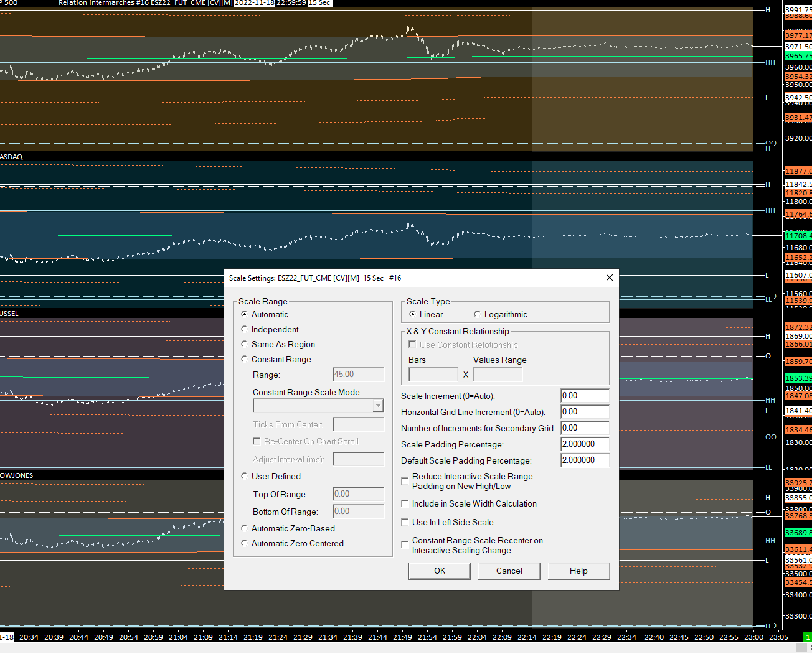
Task: Switch scale type to Logarithmic
Action: coord(478,314)
